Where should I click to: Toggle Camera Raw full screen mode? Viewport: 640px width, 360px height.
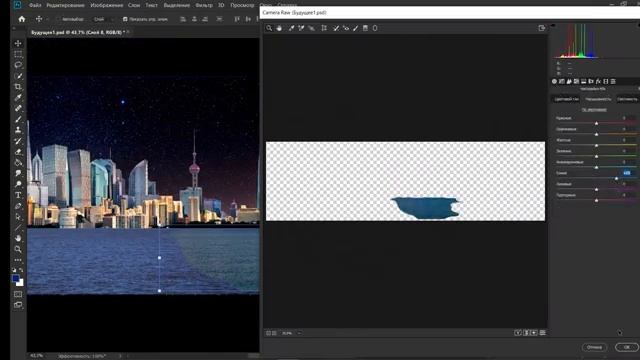tap(542, 28)
